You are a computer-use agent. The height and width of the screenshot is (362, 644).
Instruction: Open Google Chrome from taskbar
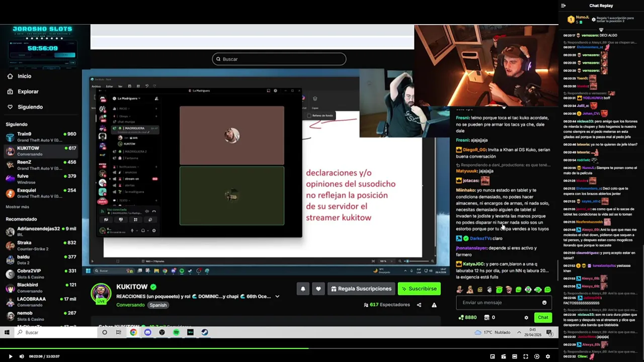pyautogui.click(x=133, y=332)
